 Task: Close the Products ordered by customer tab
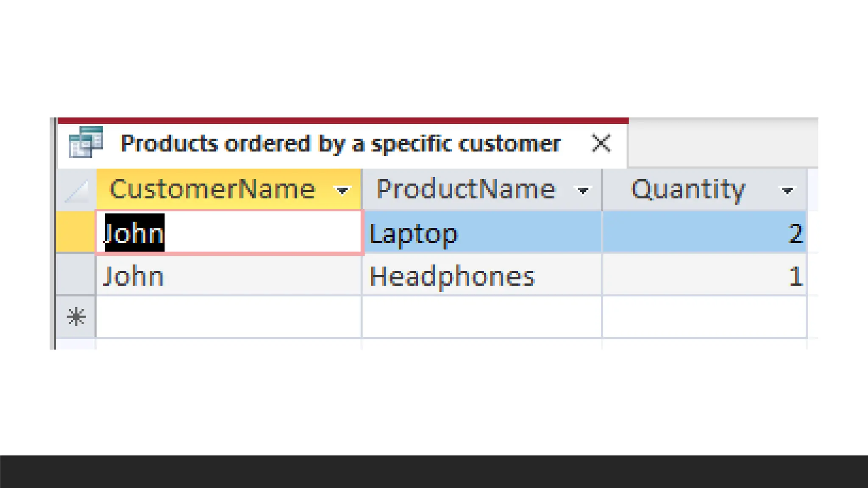pyautogui.click(x=601, y=143)
